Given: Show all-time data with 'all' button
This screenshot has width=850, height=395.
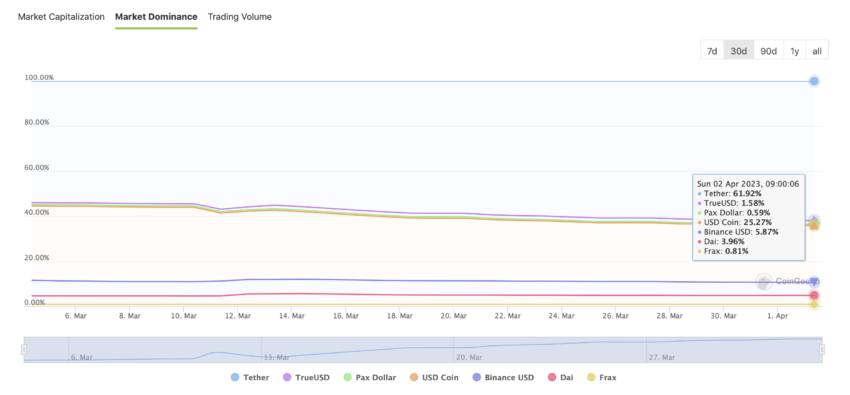Looking at the screenshot, I should point(817,51).
